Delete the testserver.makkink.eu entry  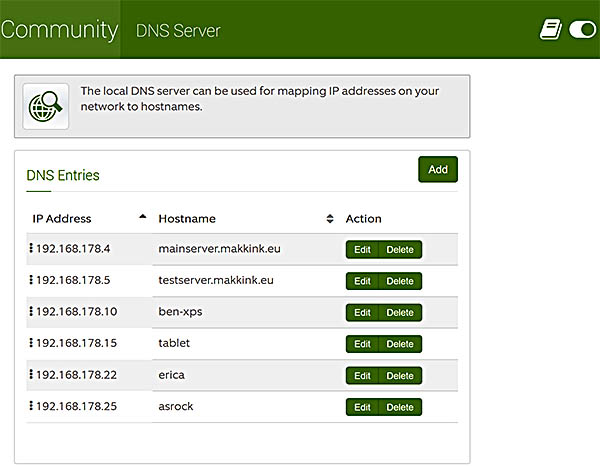400,281
